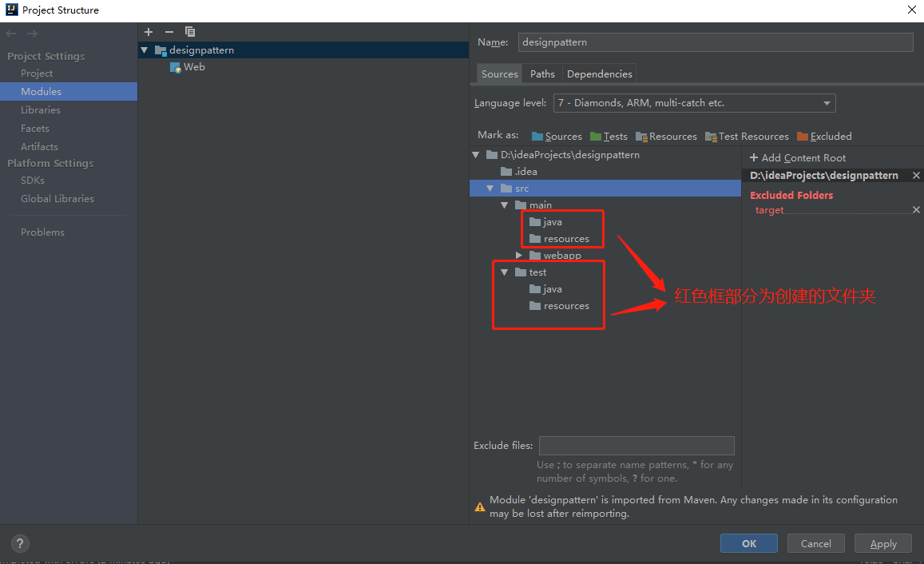924x564 pixels.
Task: Focus the module Name field
Action: coord(716,42)
